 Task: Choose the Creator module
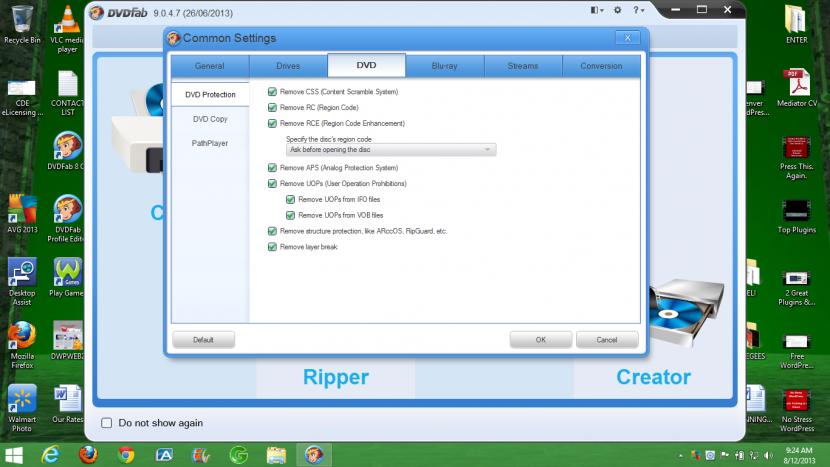tap(653, 377)
